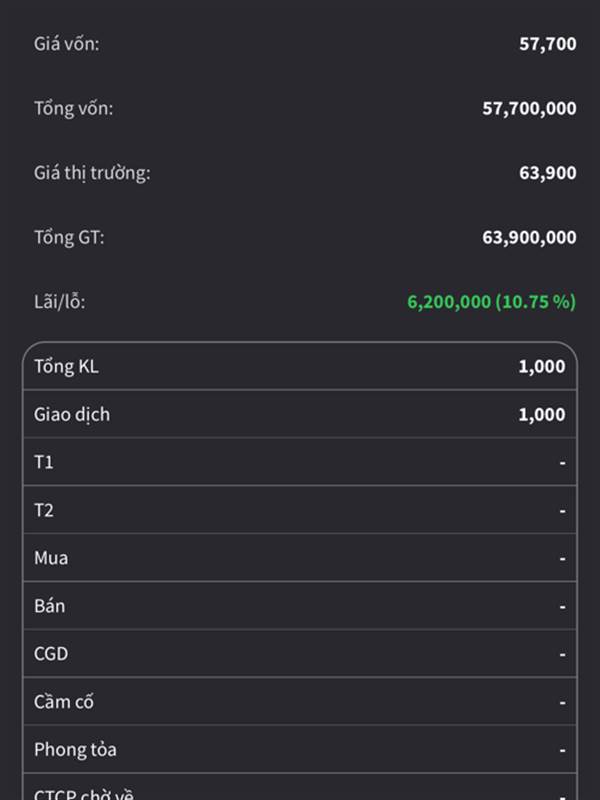Image resolution: width=600 pixels, height=800 pixels.
Task: Tap the green Lãi/lỗ profit figure
Action: [x=491, y=302]
